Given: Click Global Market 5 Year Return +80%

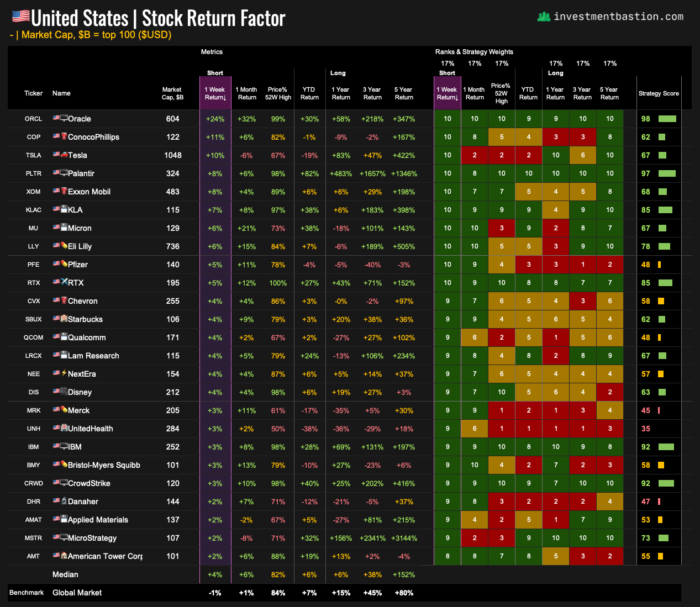Looking at the screenshot, I should pos(404,593).
